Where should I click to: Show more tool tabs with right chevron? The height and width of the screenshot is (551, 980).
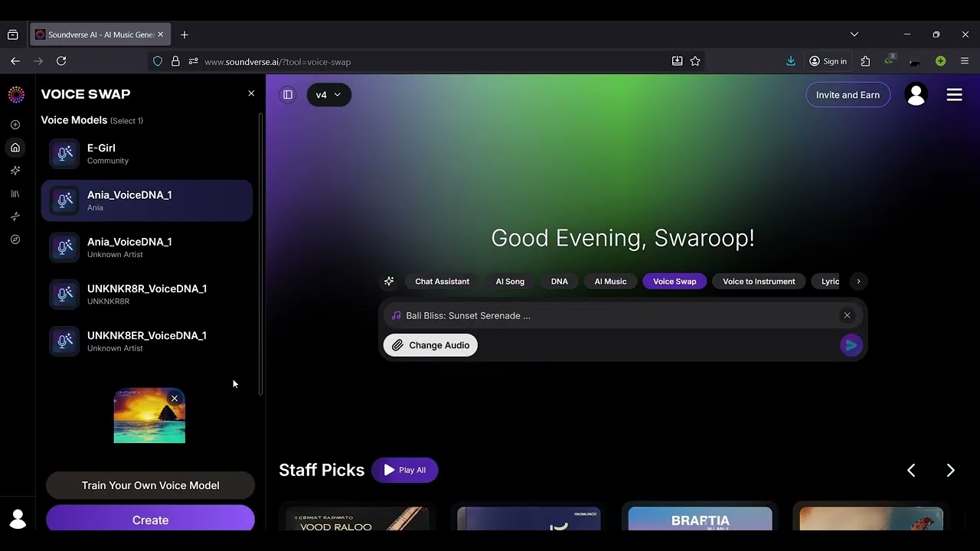coord(858,282)
